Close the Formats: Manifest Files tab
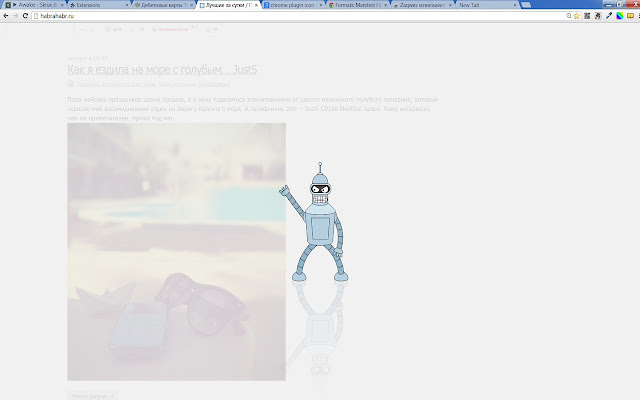Viewport: 640px width, 400px height. [386, 5]
